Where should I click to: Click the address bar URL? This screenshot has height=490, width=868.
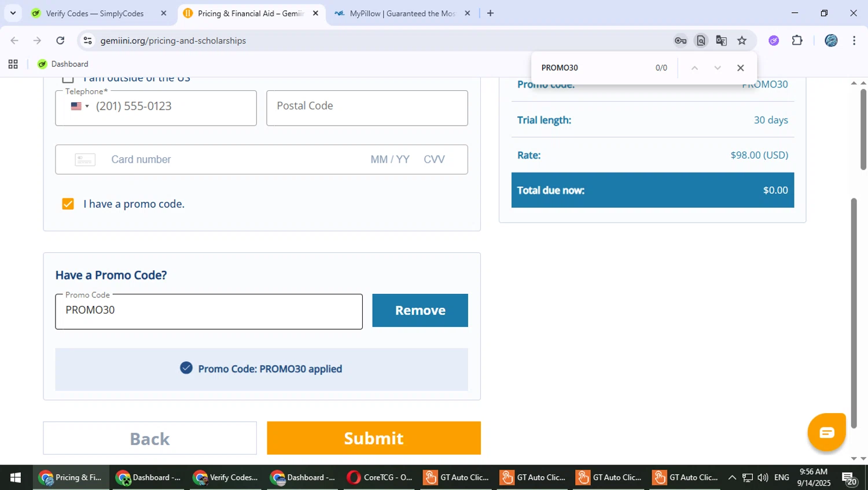click(173, 40)
